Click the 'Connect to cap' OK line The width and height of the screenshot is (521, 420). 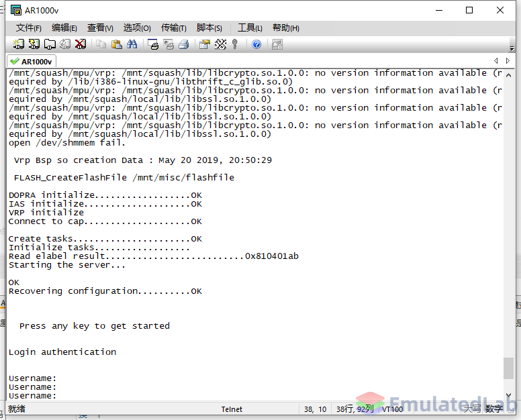105,221
